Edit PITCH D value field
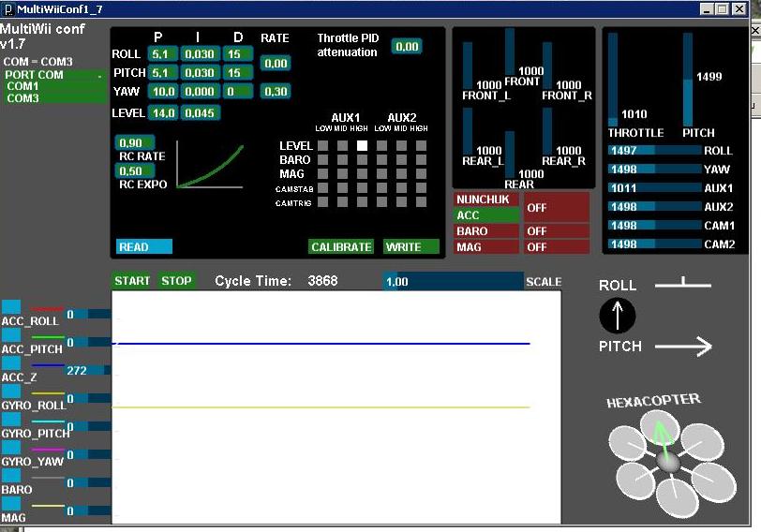 (237, 73)
